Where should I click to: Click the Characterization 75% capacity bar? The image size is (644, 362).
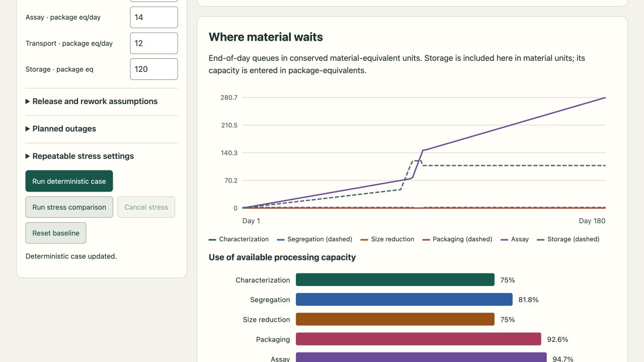395,280
